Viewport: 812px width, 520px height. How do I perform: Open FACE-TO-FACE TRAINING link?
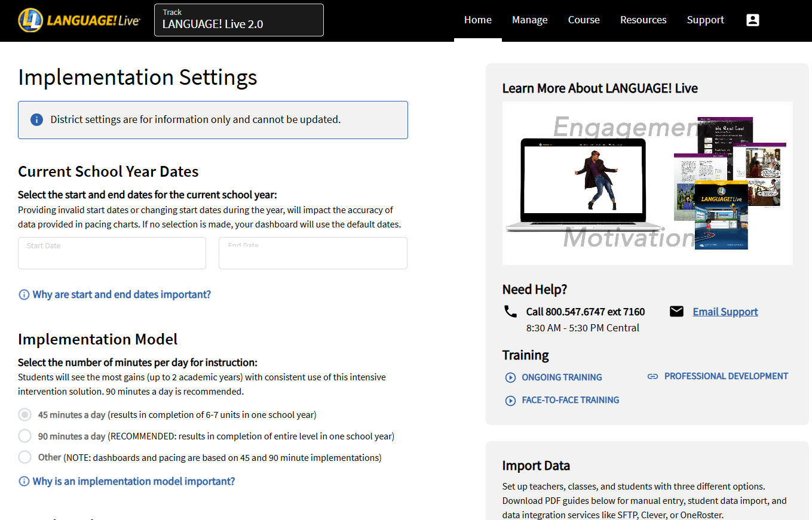point(571,400)
